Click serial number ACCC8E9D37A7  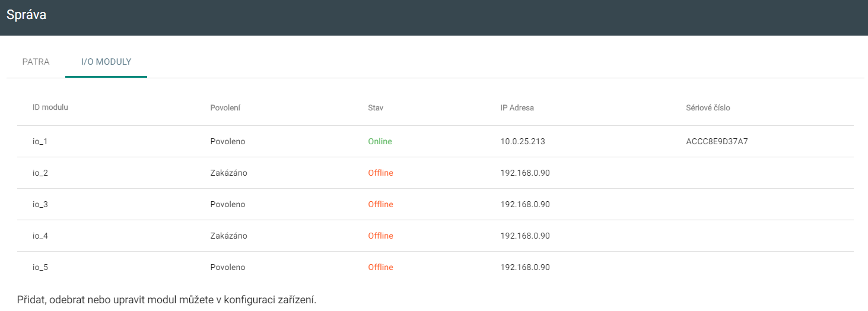tap(717, 141)
